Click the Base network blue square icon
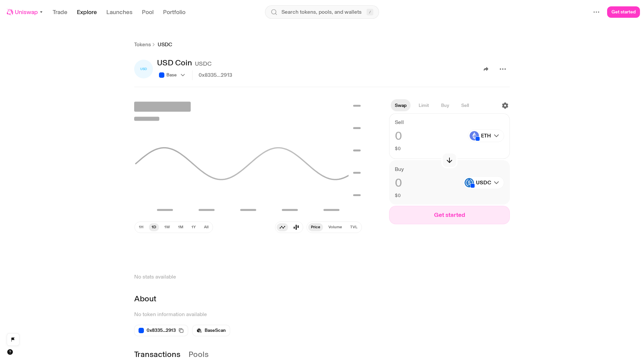The height and width of the screenshot is (362, 644). point(162,75)
